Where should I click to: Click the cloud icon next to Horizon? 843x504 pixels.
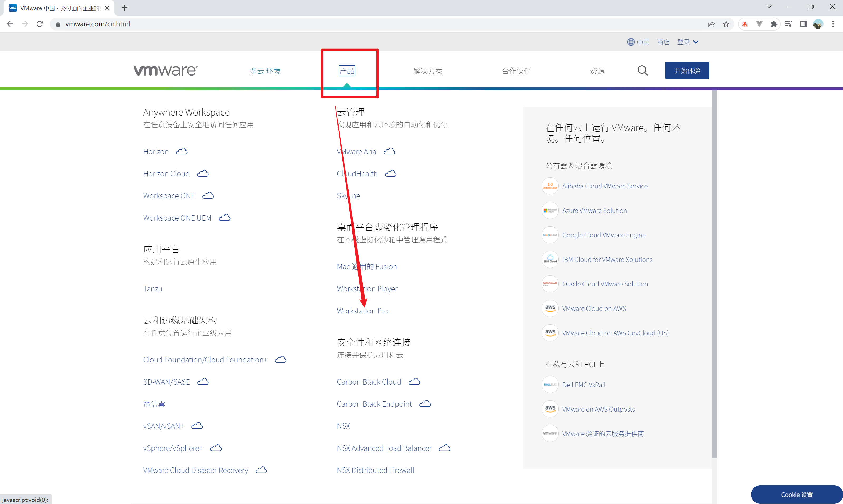(182, 151)
